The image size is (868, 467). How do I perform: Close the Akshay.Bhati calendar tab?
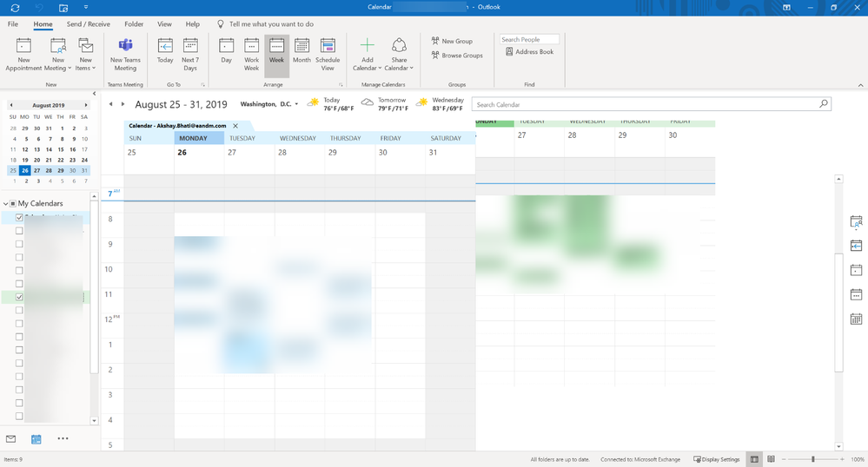pyautogui.click(x=235, y=126)
